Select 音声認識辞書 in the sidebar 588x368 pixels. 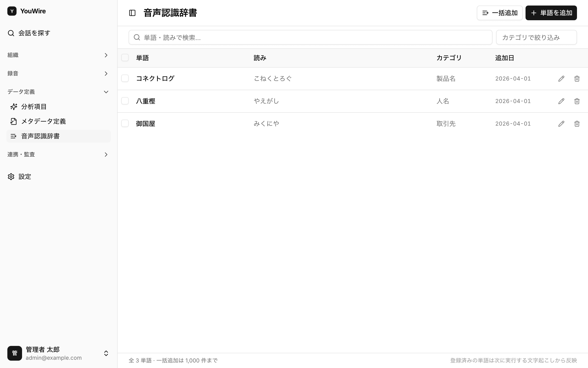click(x=58, y=136)
